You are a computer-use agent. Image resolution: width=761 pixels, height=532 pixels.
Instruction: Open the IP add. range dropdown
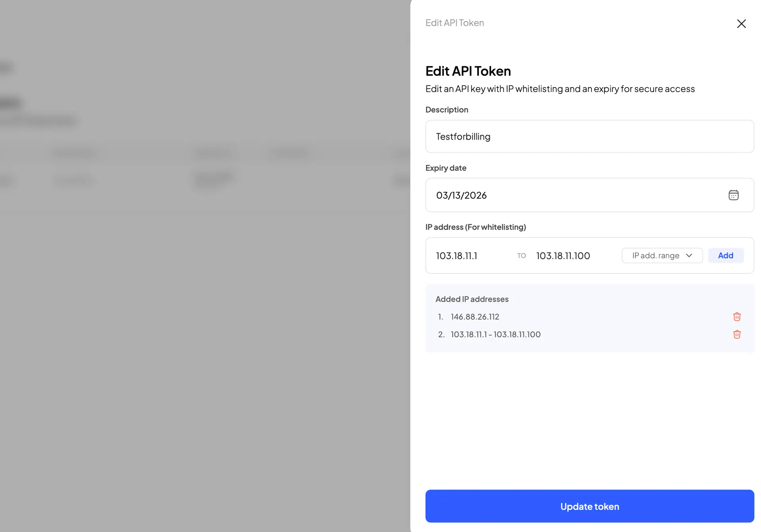pos(662,255)
